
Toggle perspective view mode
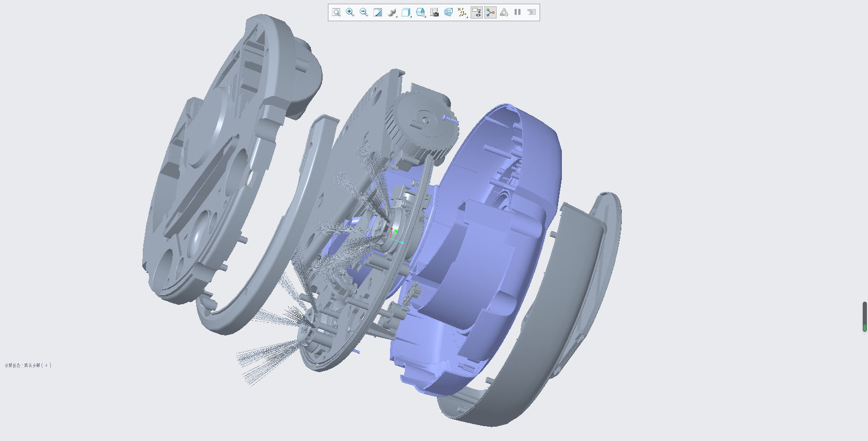point(448,12)
